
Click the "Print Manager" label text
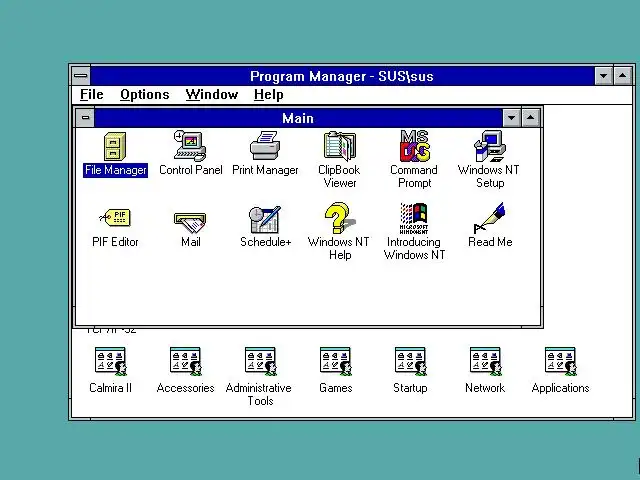pyautogui.click(x=265, y=170)
